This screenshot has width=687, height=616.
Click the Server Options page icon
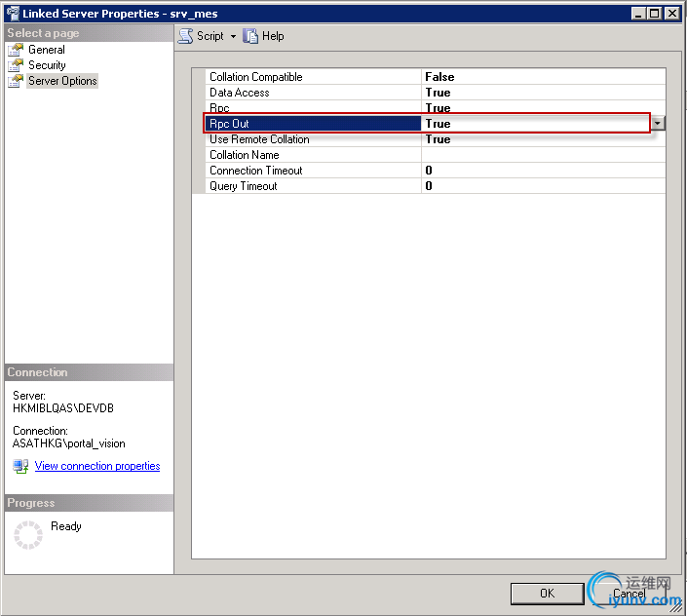point(16,81)
